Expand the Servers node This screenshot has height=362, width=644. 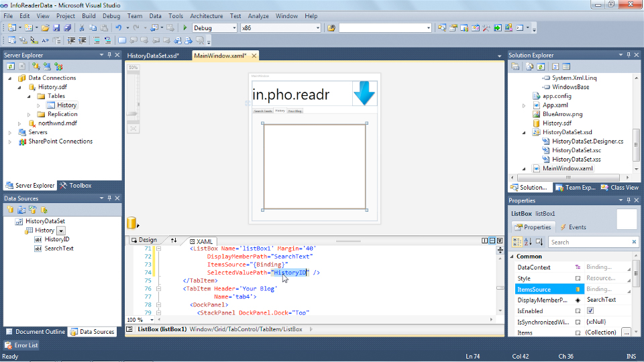[10, 133]
